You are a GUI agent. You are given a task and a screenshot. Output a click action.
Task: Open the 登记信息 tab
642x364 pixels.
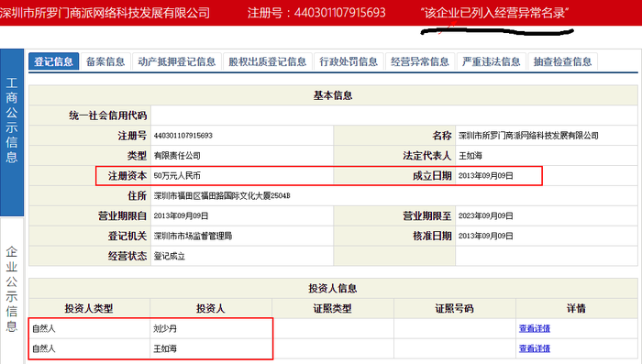[53, 61]
